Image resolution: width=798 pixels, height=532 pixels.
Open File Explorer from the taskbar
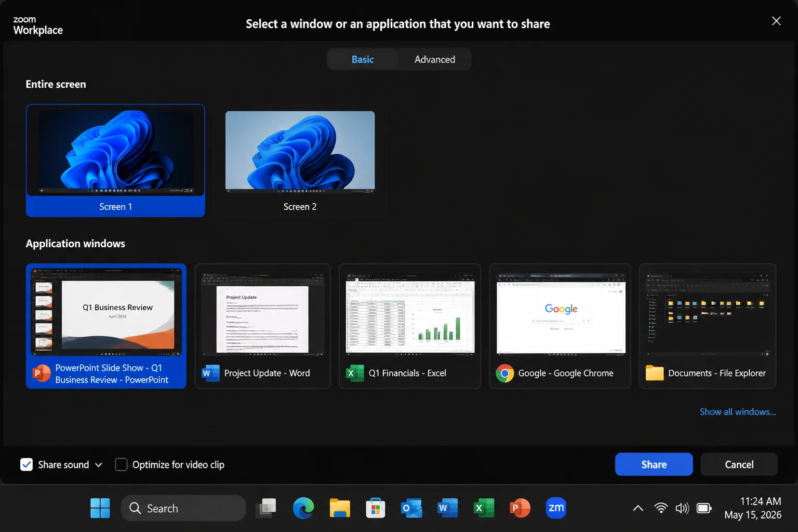pos(340,508)
